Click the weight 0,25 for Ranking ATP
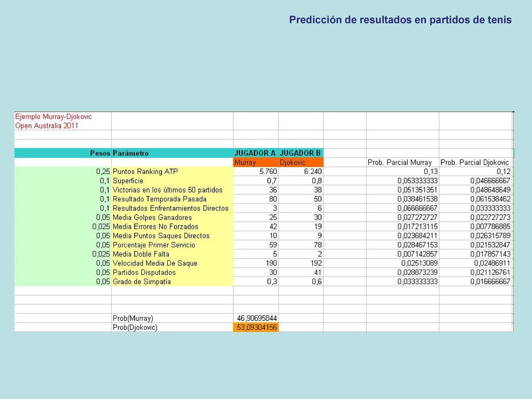532x399 pixels. click(x=103, y=171)
